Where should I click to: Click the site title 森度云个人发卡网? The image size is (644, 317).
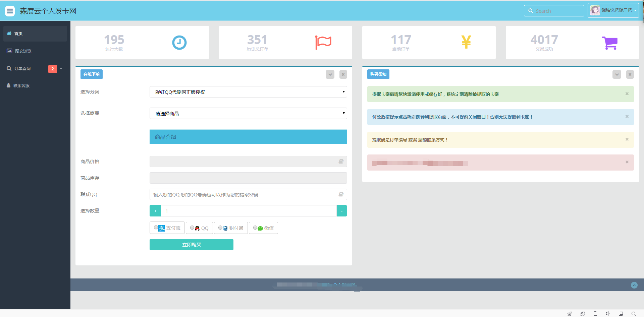coord(48,11)
